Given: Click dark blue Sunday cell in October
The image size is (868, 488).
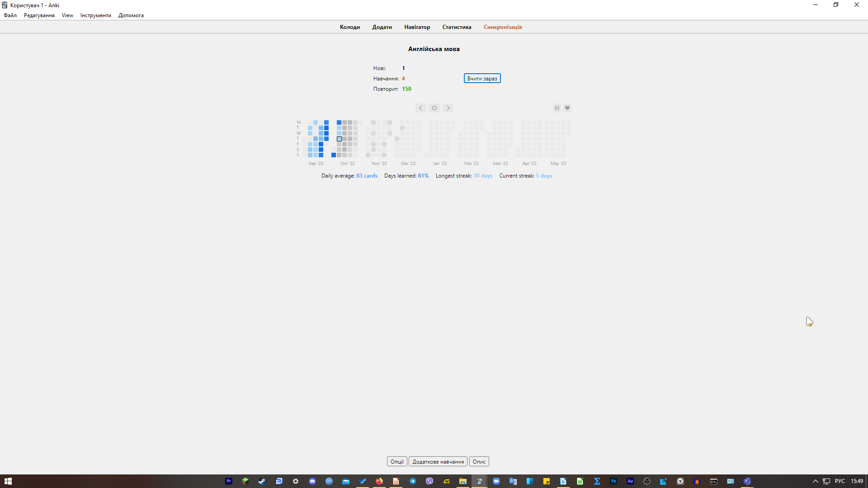Looking at the screenshot, I should (334, 155).
